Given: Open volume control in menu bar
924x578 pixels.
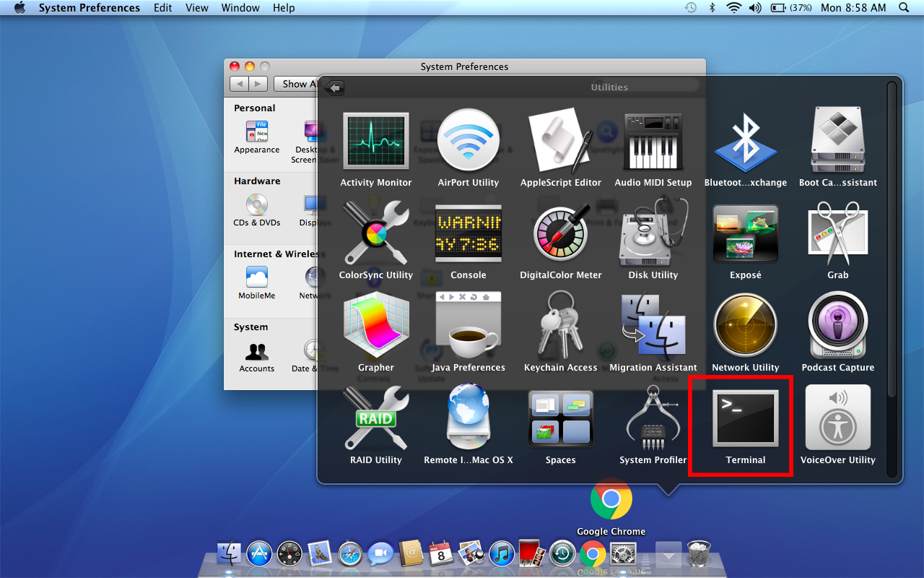Looking at the screenshot, I should coord(755,8).
